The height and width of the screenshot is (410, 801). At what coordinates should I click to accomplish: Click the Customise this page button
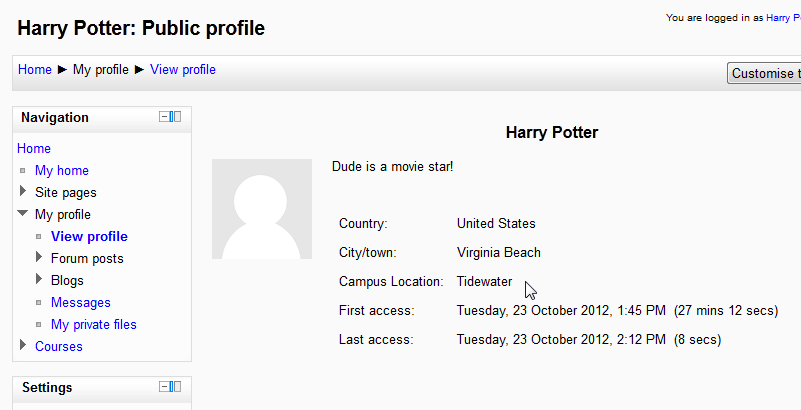765,73
